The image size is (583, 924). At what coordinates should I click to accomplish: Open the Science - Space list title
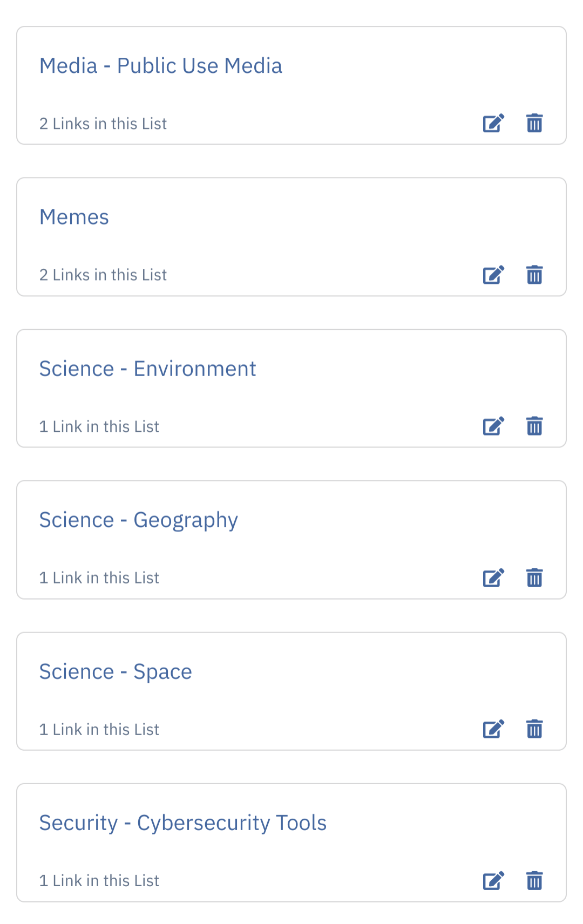(x=116, y=672)
